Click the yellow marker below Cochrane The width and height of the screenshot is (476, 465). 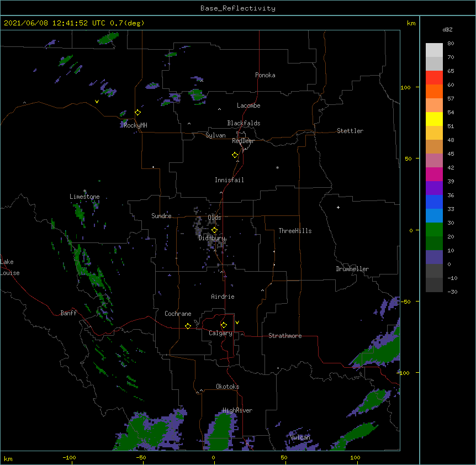point(188,326)
